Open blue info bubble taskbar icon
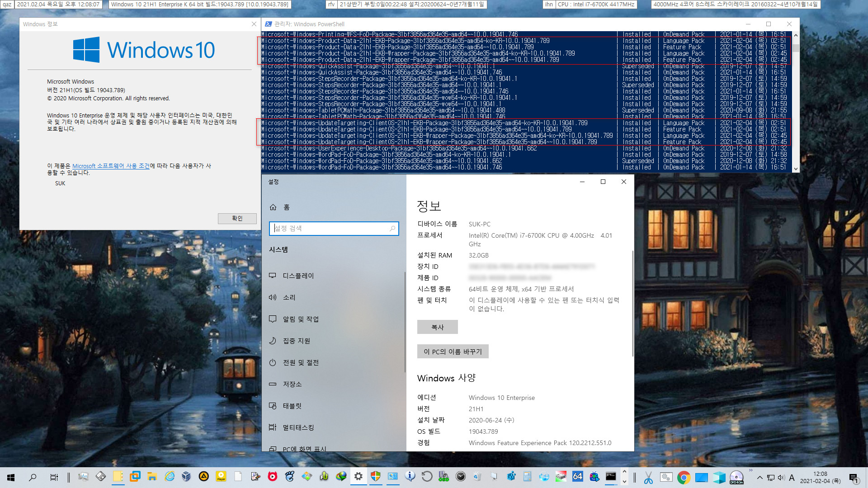This screenshot has width=868, height=488. pyautogui.click(x=410, y=477)
